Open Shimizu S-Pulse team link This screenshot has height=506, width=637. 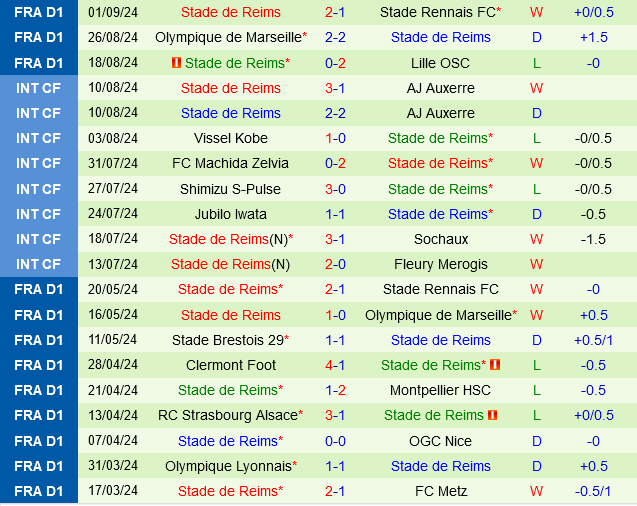pos(231,189)
